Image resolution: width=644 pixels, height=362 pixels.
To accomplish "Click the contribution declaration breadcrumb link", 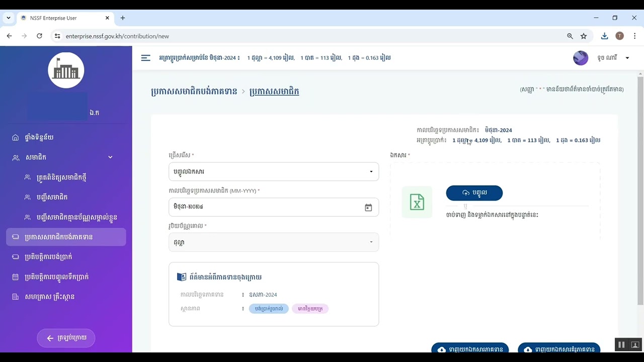I will pos(194,92).
